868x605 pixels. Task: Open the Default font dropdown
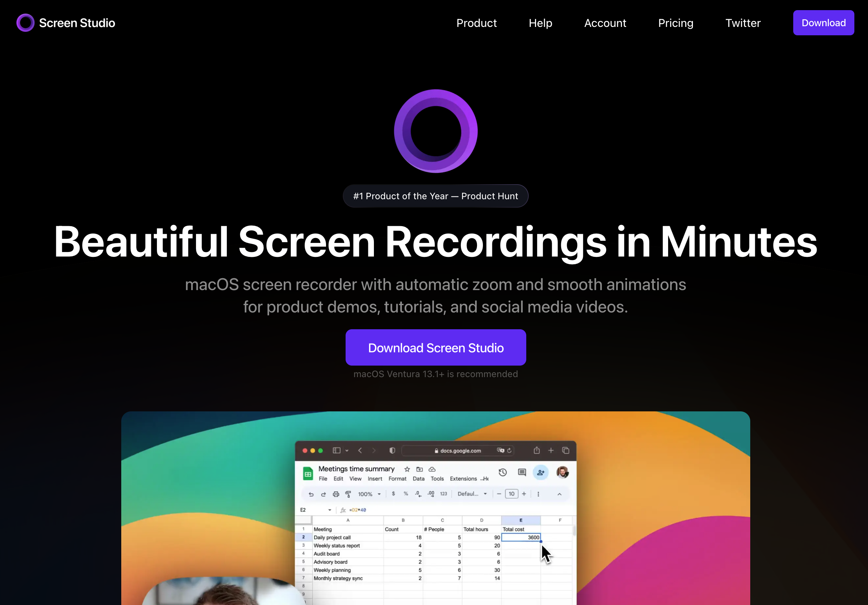(472, 494)
